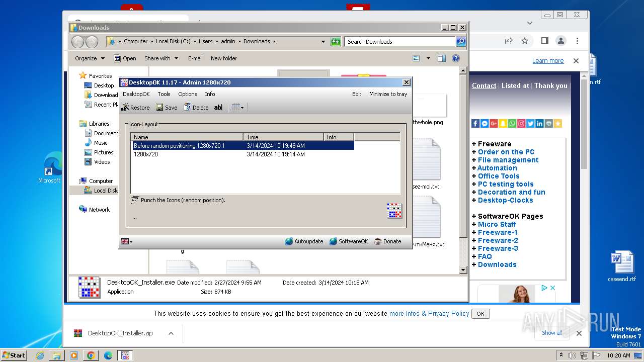Open the DesktopOK menu
The image size is (644, 362).
point(136,94)
